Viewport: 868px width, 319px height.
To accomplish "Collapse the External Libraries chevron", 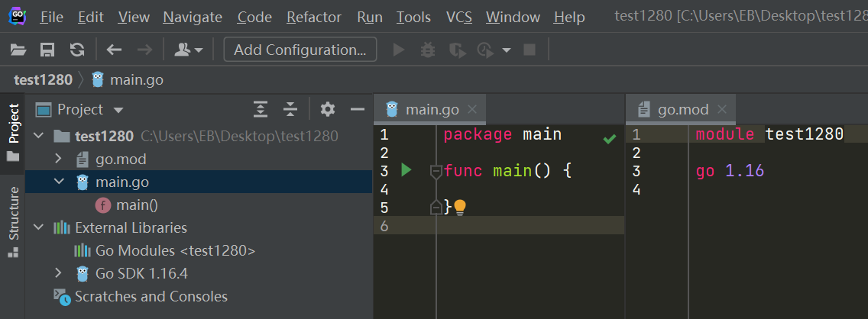I will [37, 227].
